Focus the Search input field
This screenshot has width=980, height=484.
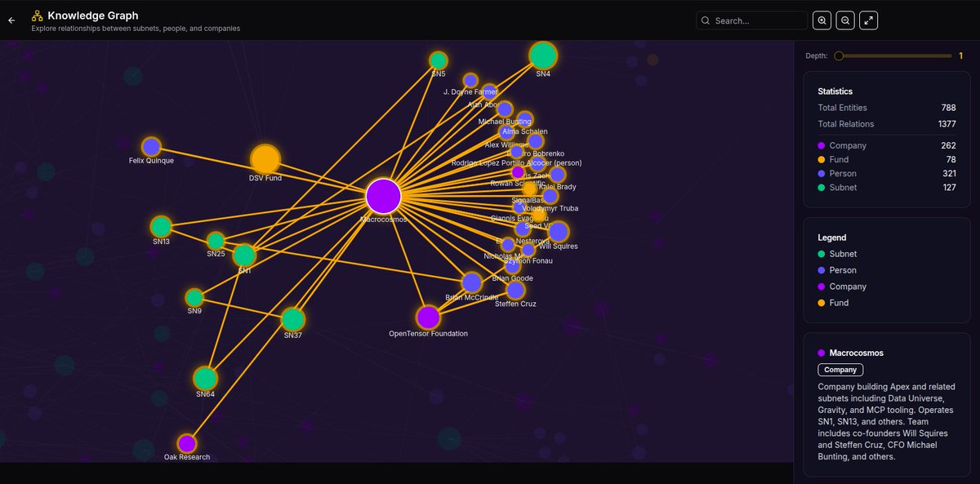(752, 20)
